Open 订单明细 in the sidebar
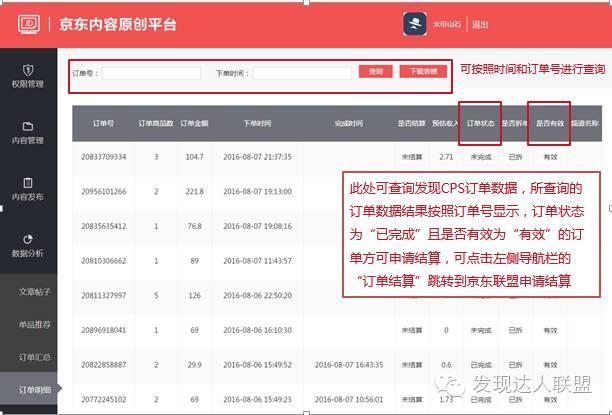Viewport: 612px width, 415px height. point(34,389)
